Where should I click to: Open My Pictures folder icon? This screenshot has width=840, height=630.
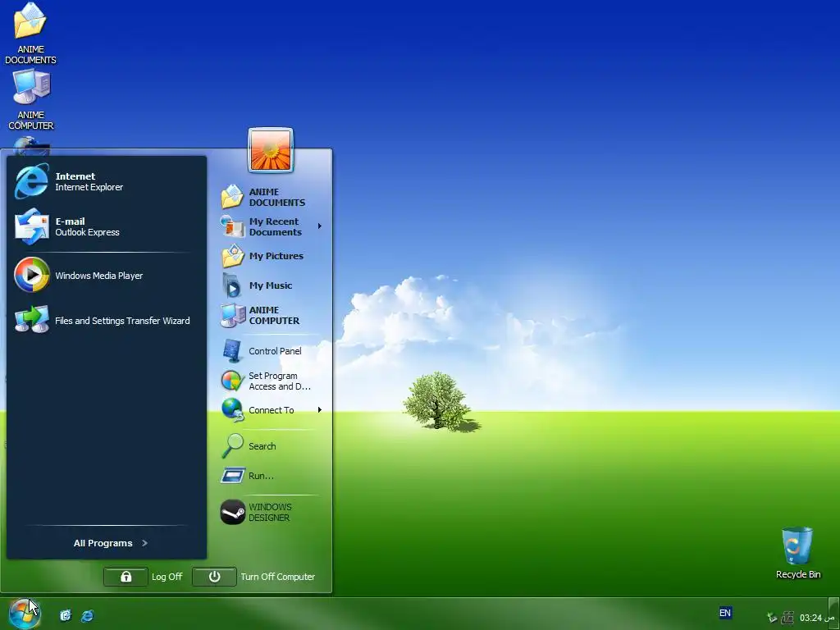click(232, 256)
